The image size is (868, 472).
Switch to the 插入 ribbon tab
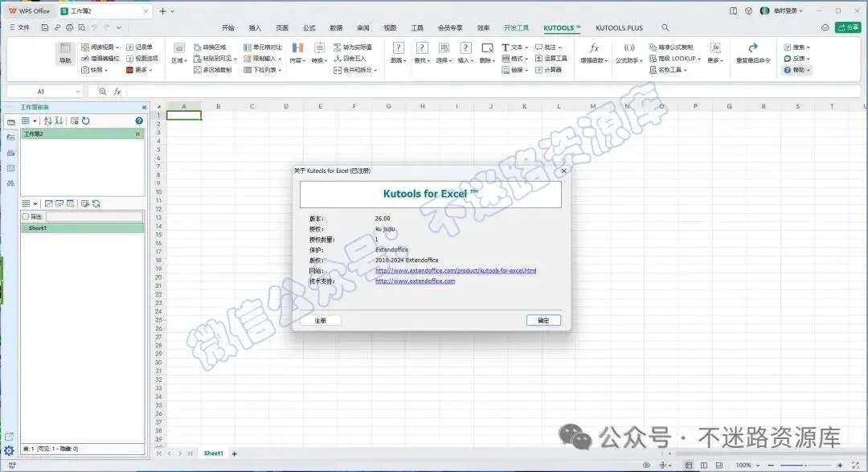255,27
